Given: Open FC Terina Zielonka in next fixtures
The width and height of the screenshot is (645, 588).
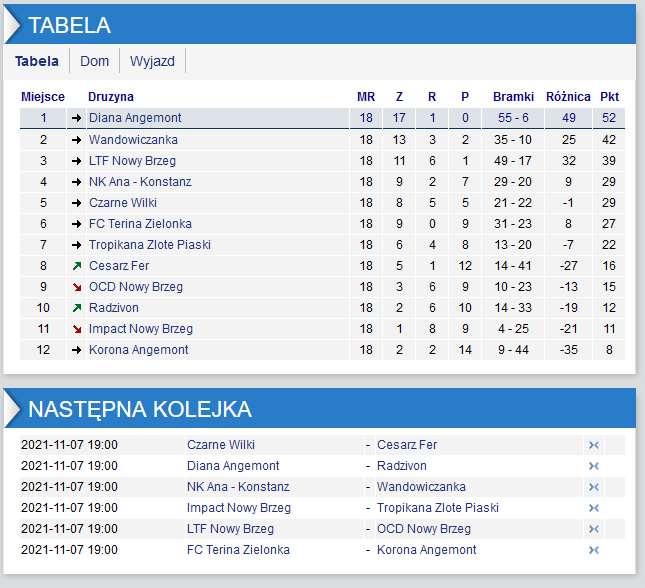Looking at the screenshot, I should [238, 550].
